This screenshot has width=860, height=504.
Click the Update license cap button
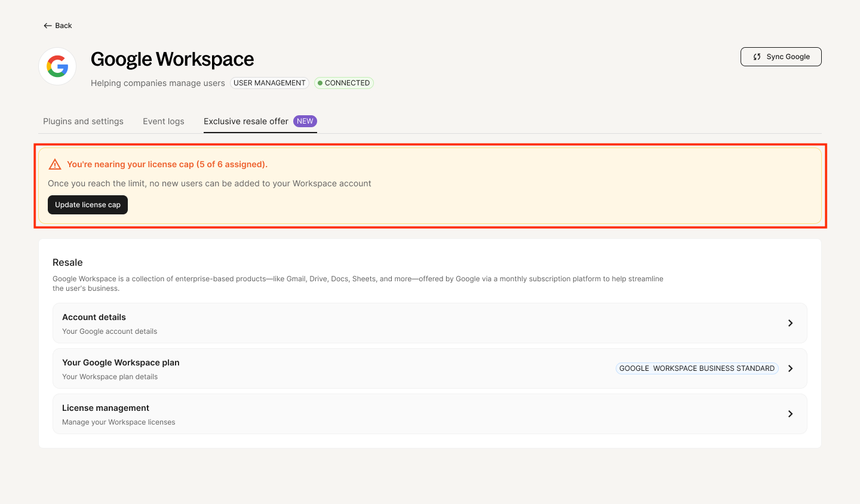pos(88,205)
